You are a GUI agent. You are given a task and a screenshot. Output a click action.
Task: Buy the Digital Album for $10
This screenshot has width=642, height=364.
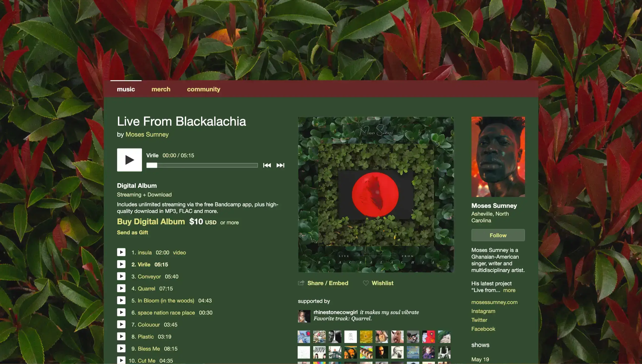[x=150, y=221]
